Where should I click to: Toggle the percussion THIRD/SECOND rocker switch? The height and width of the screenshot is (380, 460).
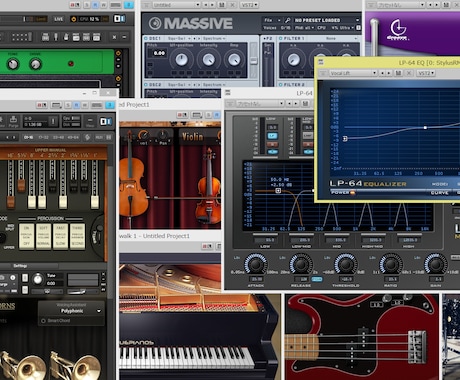point(77,236)
